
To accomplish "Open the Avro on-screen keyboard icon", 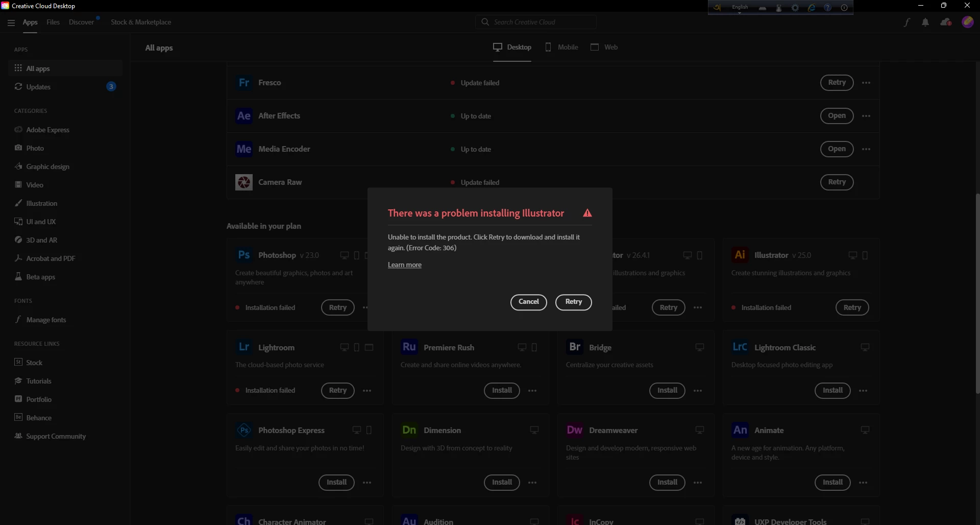I will pos(762,8).
